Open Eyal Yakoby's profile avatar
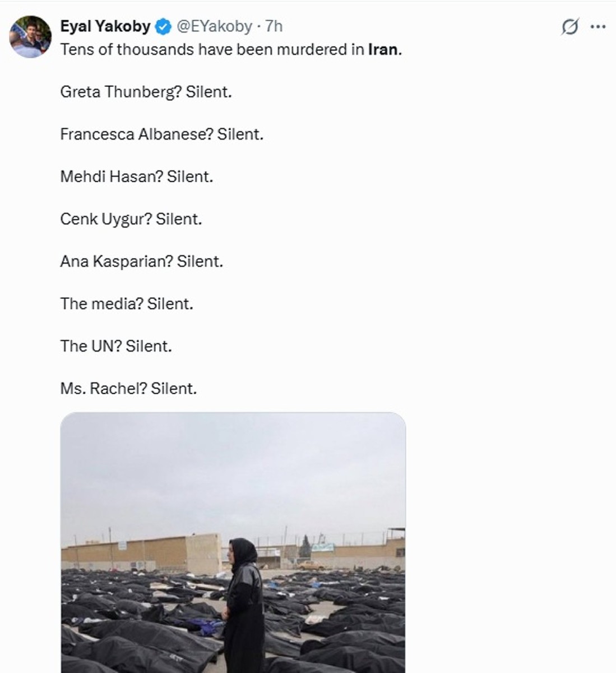Screen dimensions: 616x673 pyautogui.click(x=30, y=36)
